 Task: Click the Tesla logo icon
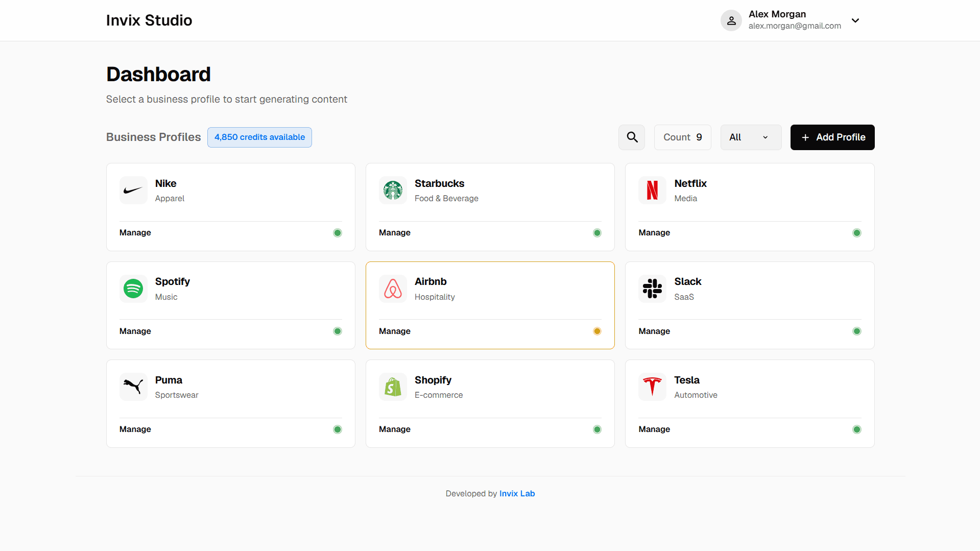click(x=652, y=387)
